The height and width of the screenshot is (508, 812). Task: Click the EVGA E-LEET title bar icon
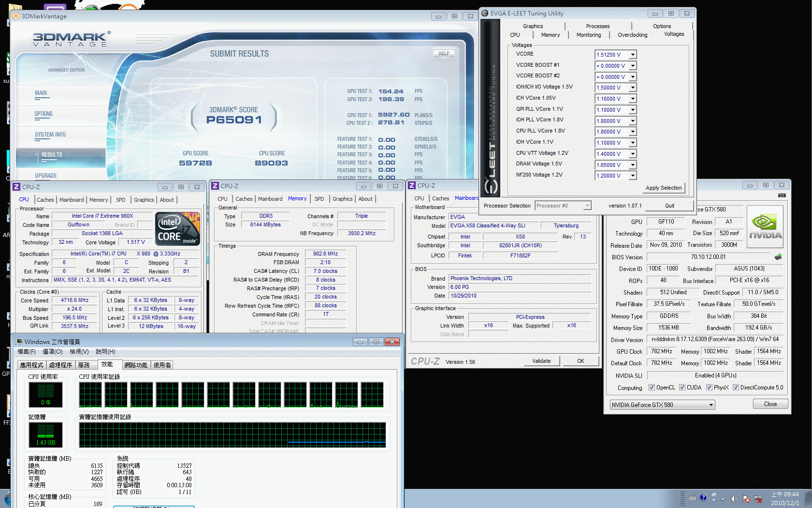[x=485, y=14]
